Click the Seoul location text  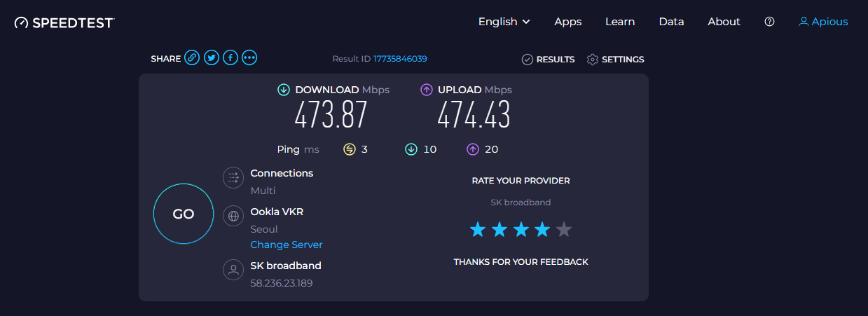[264, 229]
